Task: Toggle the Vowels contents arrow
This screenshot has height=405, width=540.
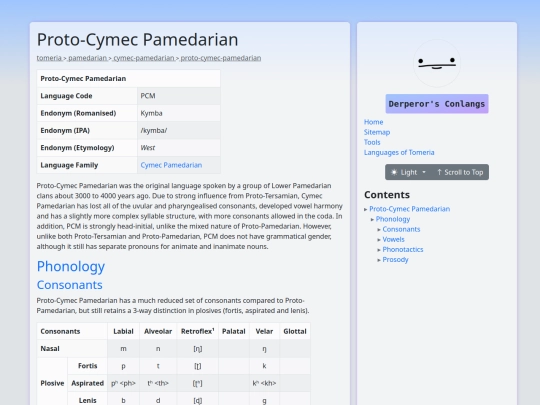Action: [379, 240]
